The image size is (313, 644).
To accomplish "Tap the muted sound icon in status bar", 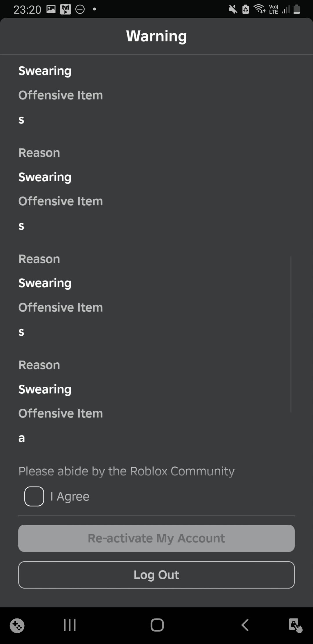I will pos(233,9).
